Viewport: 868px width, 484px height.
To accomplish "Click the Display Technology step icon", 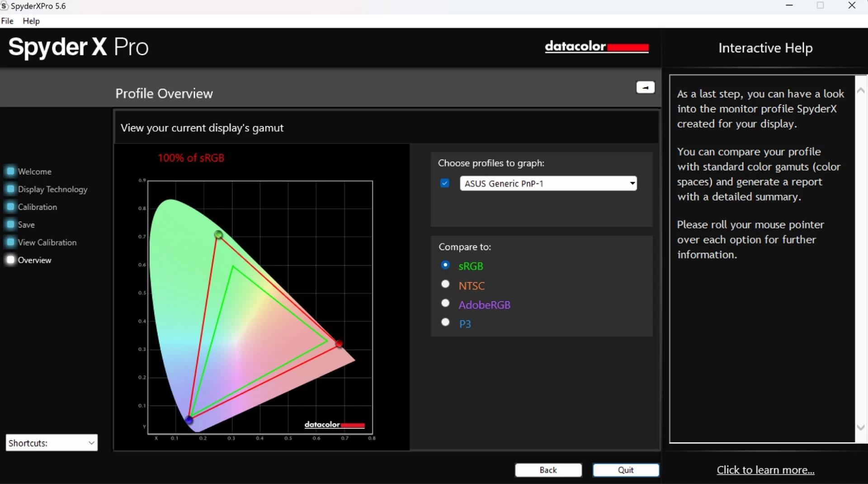I will tap(10, 189).
